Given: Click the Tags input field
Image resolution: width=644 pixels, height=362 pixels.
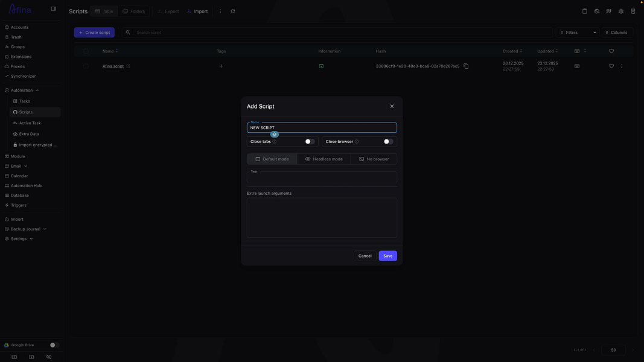Looking at the screenshot, I should point(322,177).
